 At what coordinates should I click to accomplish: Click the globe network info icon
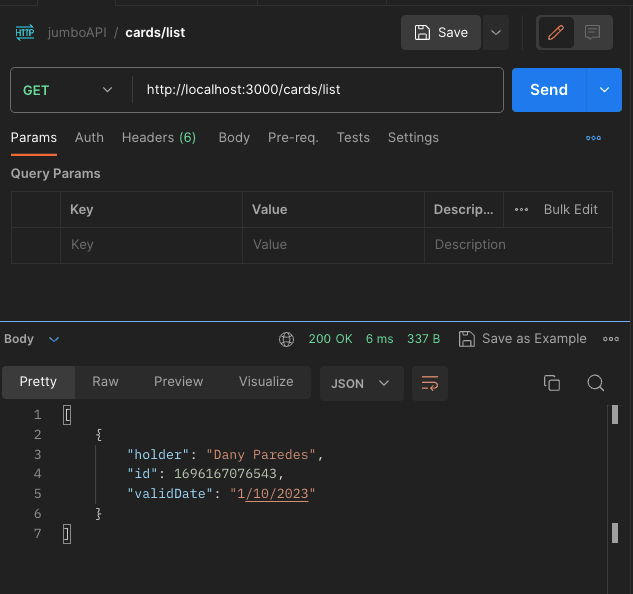pos(287,339)
